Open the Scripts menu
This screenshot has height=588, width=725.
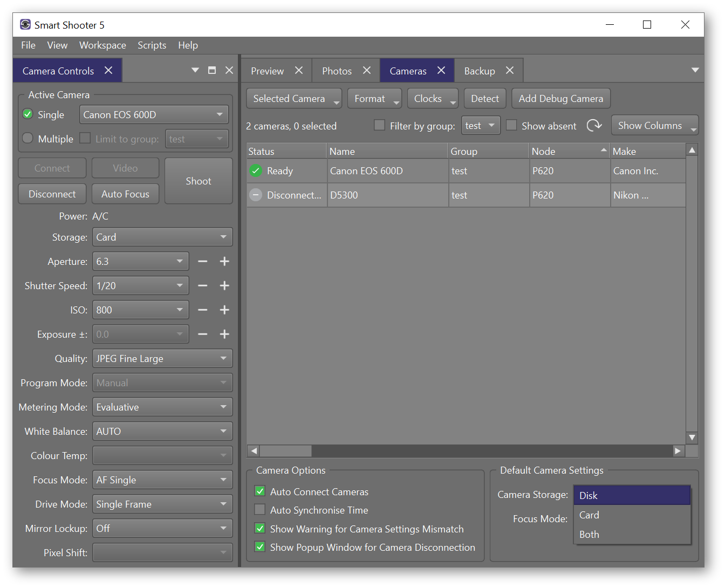click(x=152, y=45)
